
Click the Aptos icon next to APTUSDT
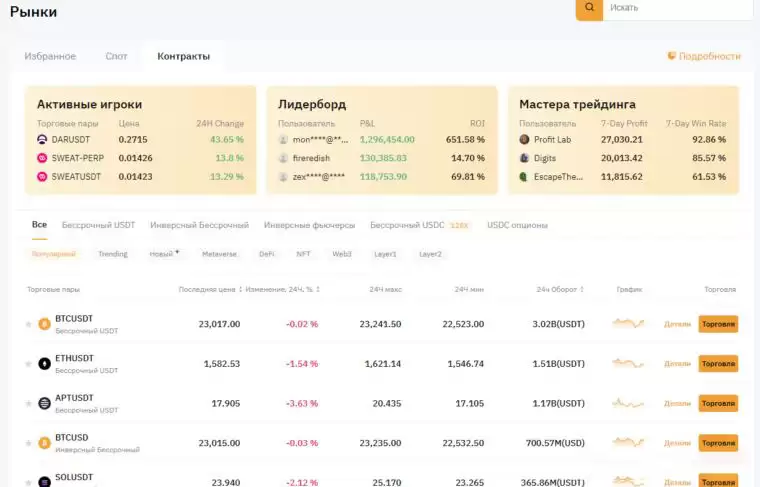pyautogui.click(x=44, y=403)
